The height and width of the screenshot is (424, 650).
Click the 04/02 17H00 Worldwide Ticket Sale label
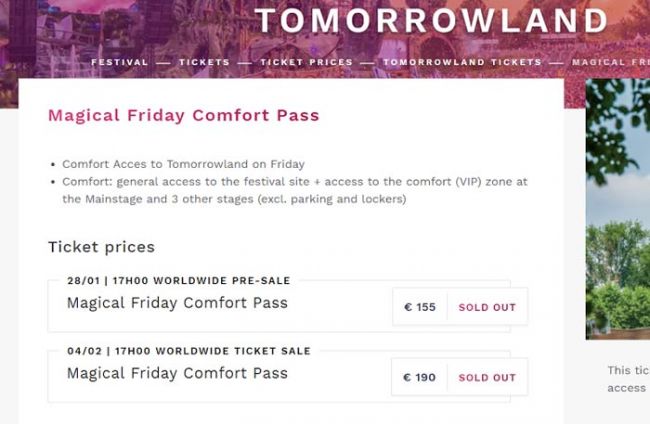pyautogui.click(x=189, y=351)
